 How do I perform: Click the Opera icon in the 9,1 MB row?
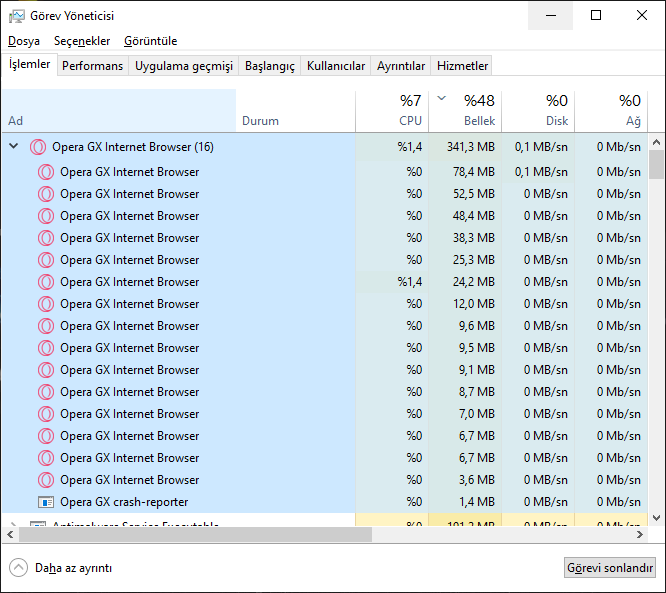[x=46, y=370]
